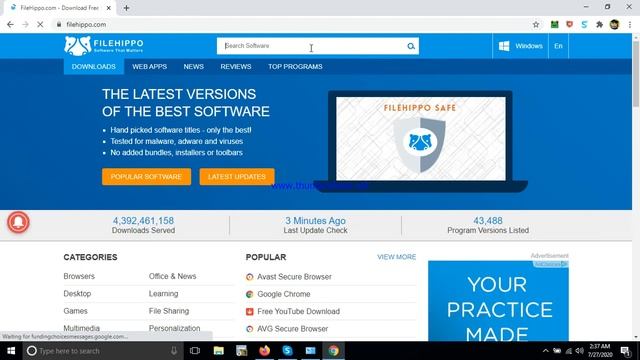Click the blue S extension icon
This screenshot has width=640, height=360.
(584, 24)
